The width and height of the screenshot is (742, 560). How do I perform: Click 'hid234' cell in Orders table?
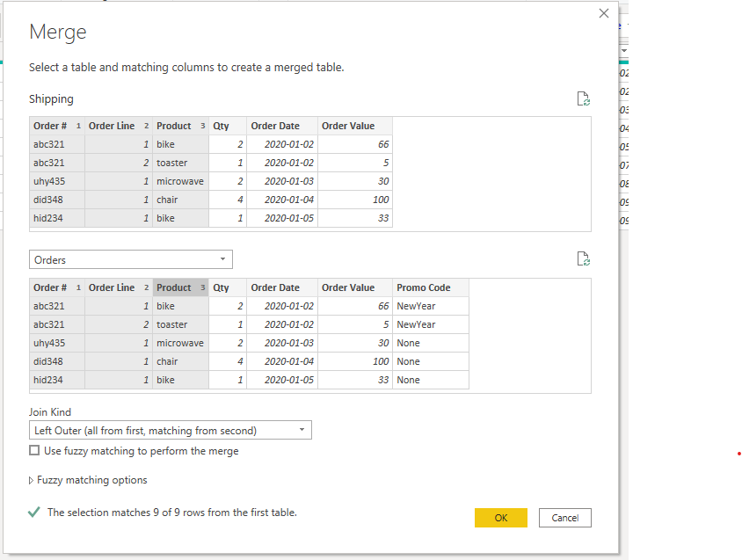click(57, 380)
